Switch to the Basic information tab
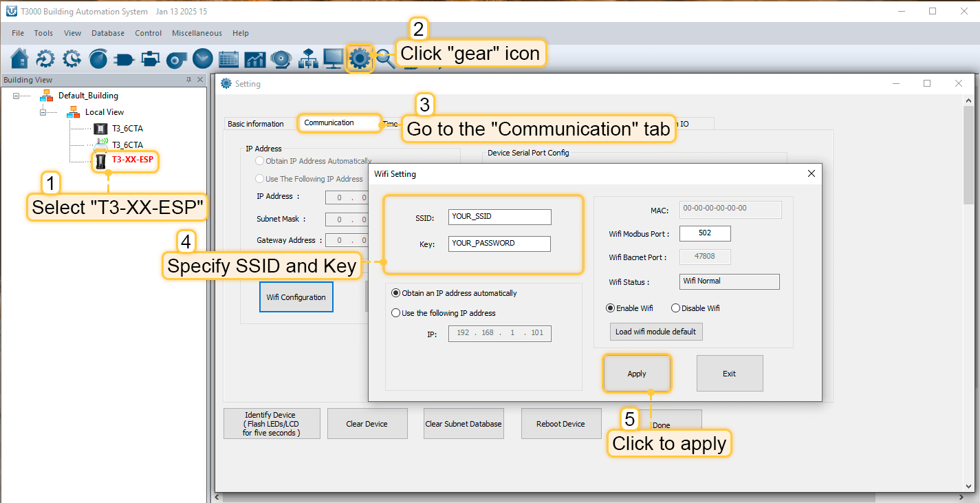This screenshot has width=980, height=503. 256,124
